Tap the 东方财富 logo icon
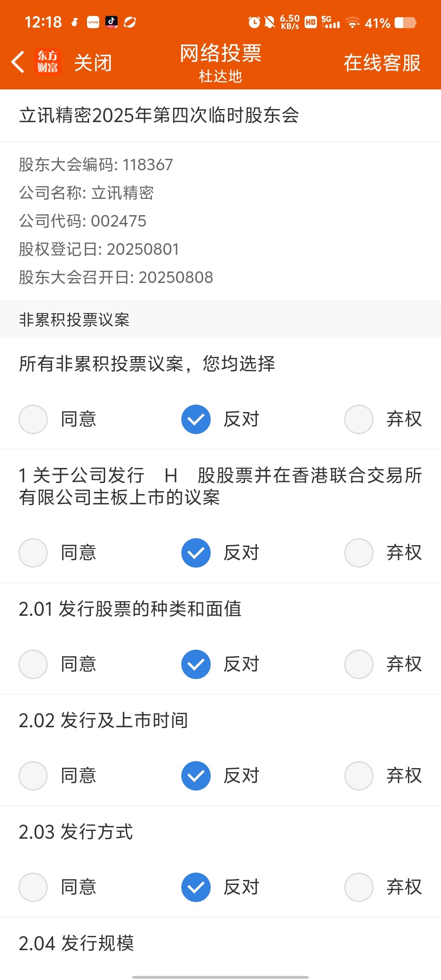The width and height of the screenshot is (441, 980). 48,62
